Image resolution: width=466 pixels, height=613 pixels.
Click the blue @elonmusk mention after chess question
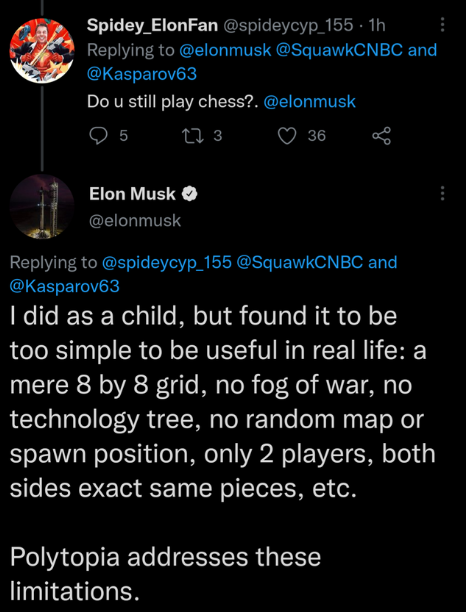click(310, 102)
